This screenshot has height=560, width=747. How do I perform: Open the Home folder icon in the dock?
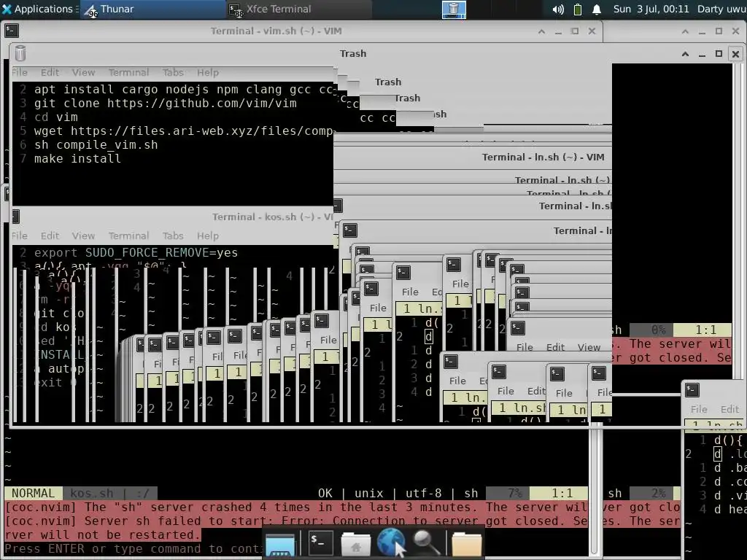click(x=355, y=544)
